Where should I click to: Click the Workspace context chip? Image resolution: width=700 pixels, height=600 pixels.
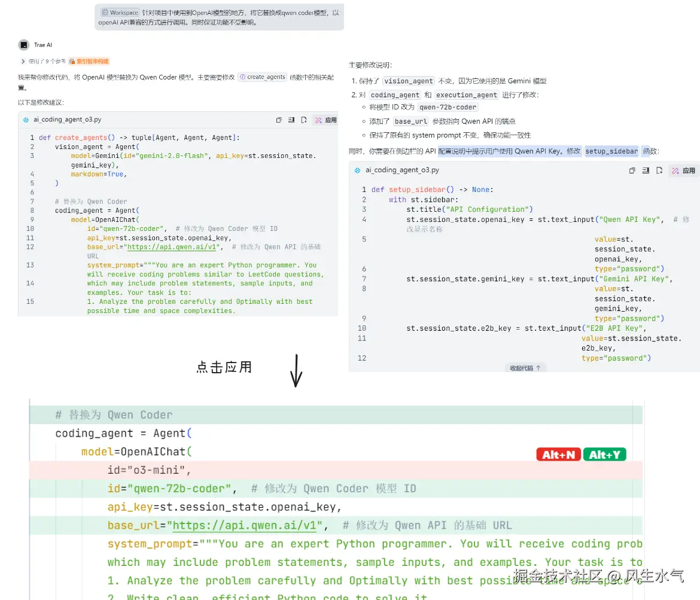tap(120, 13)
